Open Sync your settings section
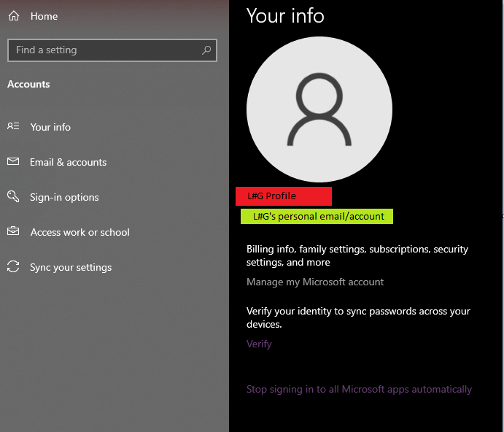 71,268
